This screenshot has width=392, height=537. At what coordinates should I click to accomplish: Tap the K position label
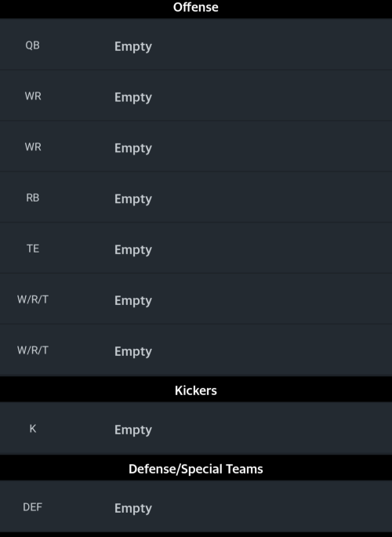pos(32,429)
